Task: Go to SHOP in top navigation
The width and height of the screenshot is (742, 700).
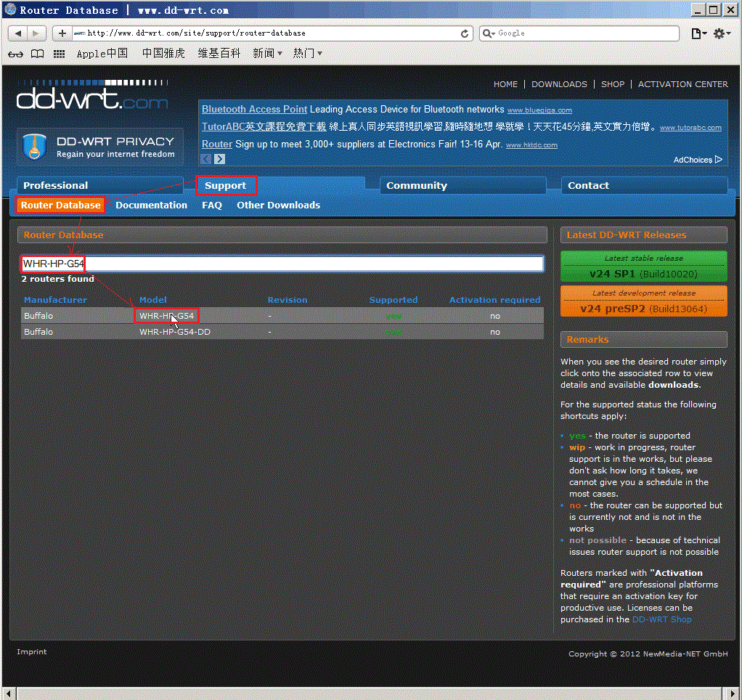Action: coord(612,84)
